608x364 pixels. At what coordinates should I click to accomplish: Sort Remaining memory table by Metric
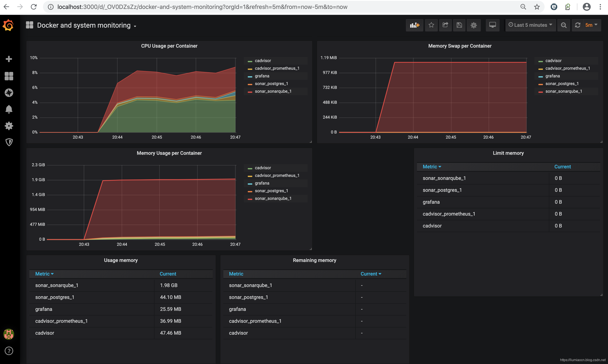click(x=236, y=274)
